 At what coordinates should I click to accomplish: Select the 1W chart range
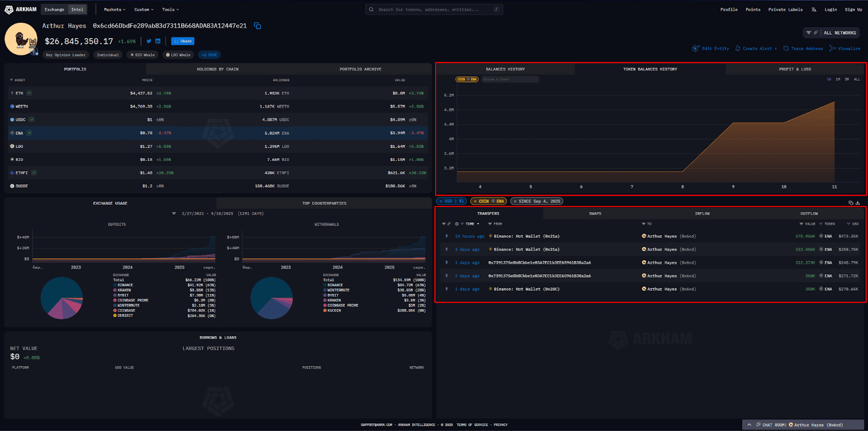pyautogui.click(x=828, y=79)
